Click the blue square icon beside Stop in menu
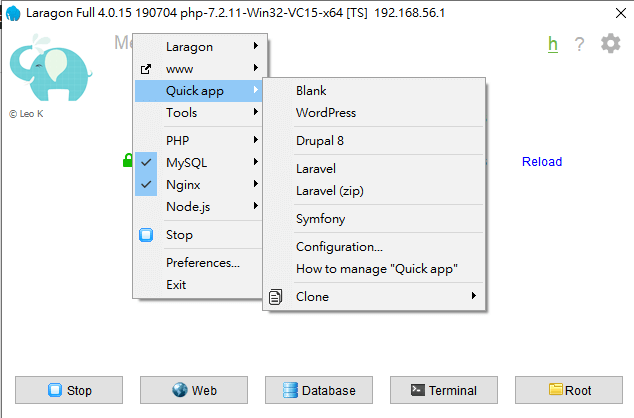This screenshot has width=634, height=418. pos(146,235)
